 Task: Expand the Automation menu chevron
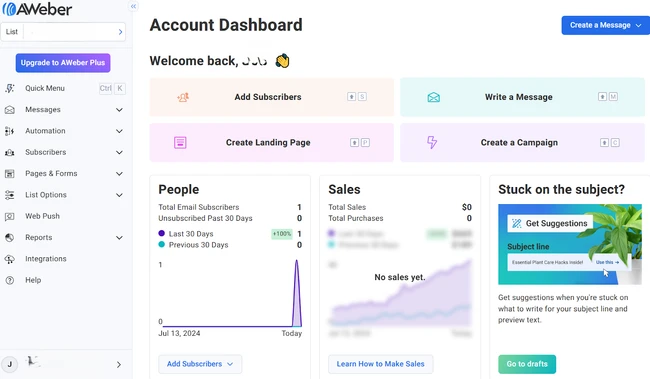click(119, 131)
